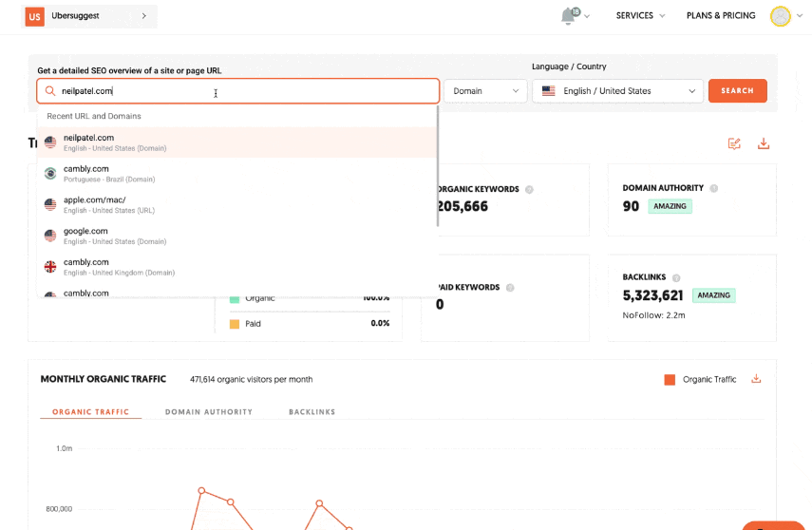Select apple.com/mac/ from recent URLs

point(95,204)
